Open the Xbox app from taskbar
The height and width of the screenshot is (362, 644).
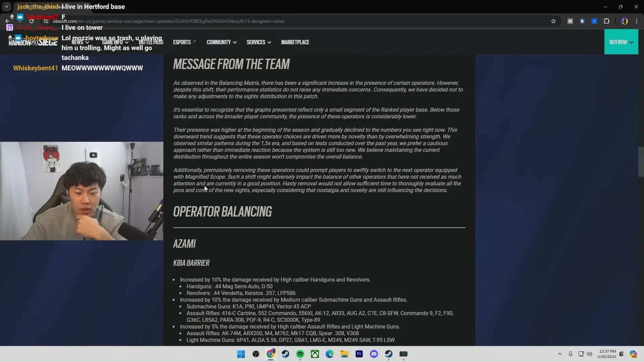[315, 354]
